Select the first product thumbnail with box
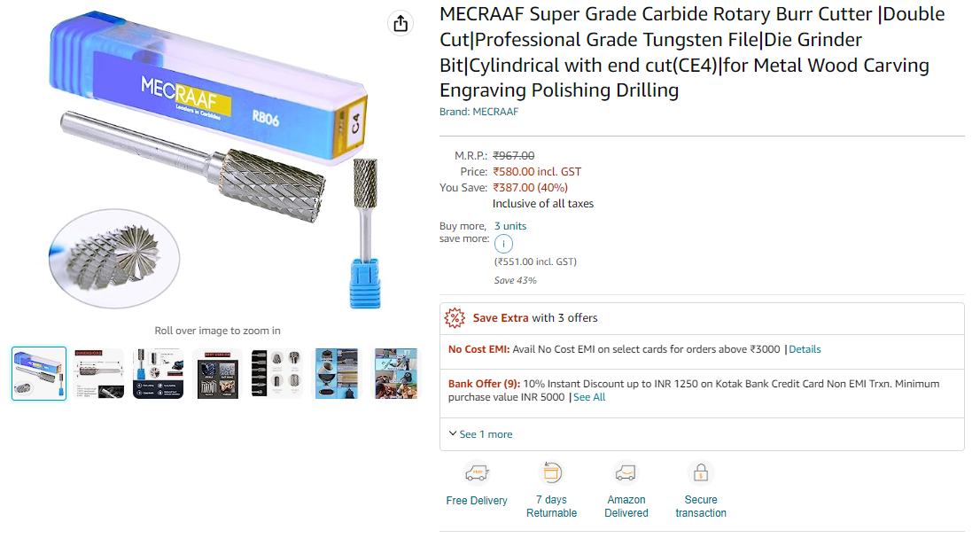Viewport: 980px width, 546px height. 39,373
